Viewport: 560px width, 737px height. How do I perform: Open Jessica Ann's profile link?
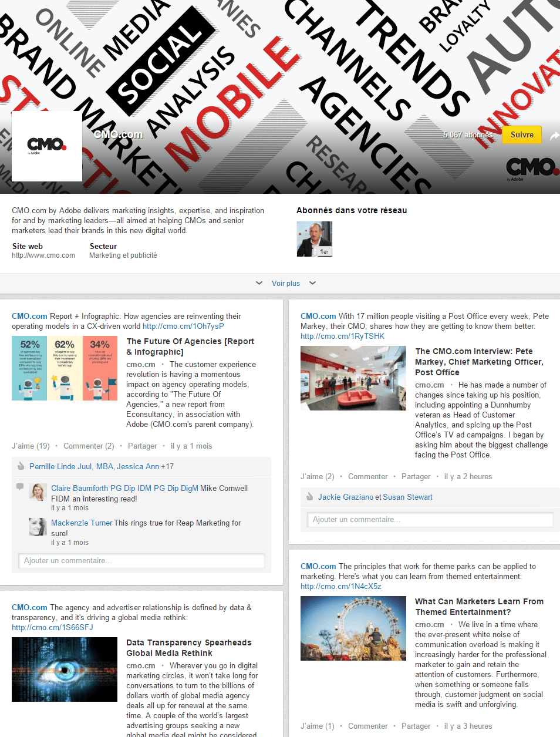tap(138, 467)
